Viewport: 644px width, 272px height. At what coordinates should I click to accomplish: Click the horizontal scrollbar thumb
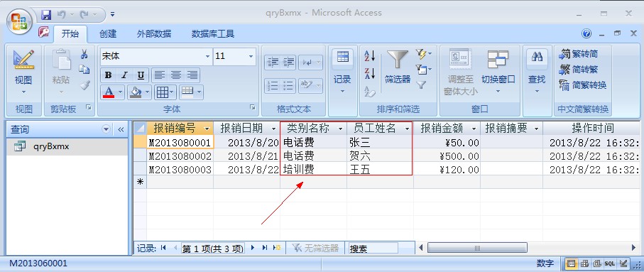[x=477, y=248]
